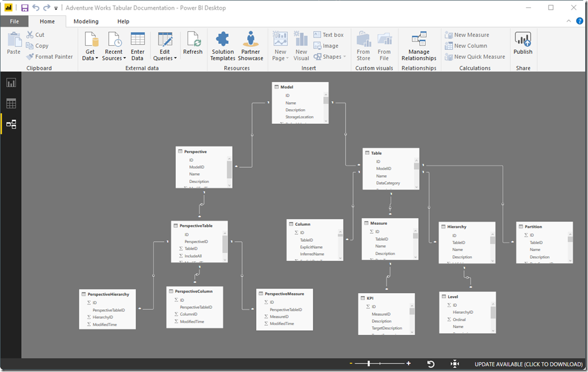Import custom visual From File
The width and height of the screenshot is (588, 372).
tap(384, 46)
